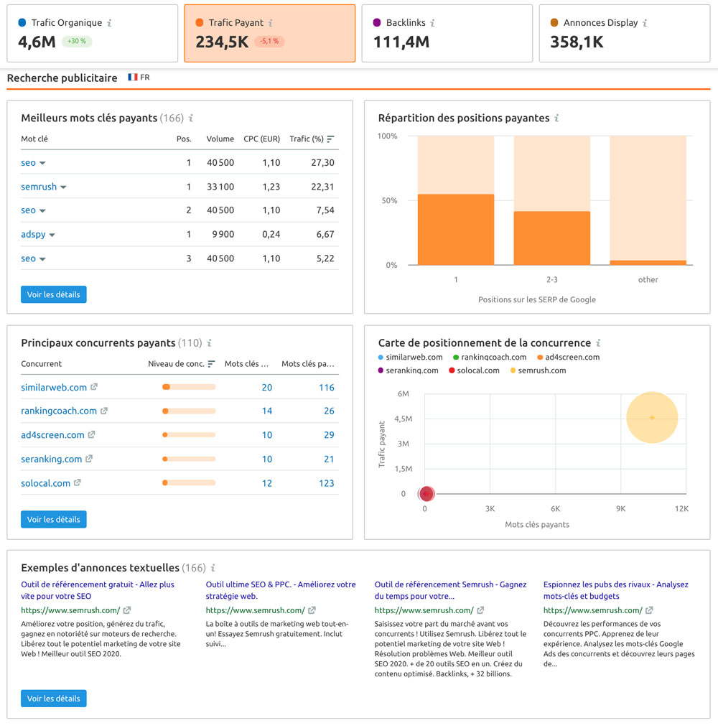Select the Backlinks tab

pyautogui.click(x=447, y=34)
